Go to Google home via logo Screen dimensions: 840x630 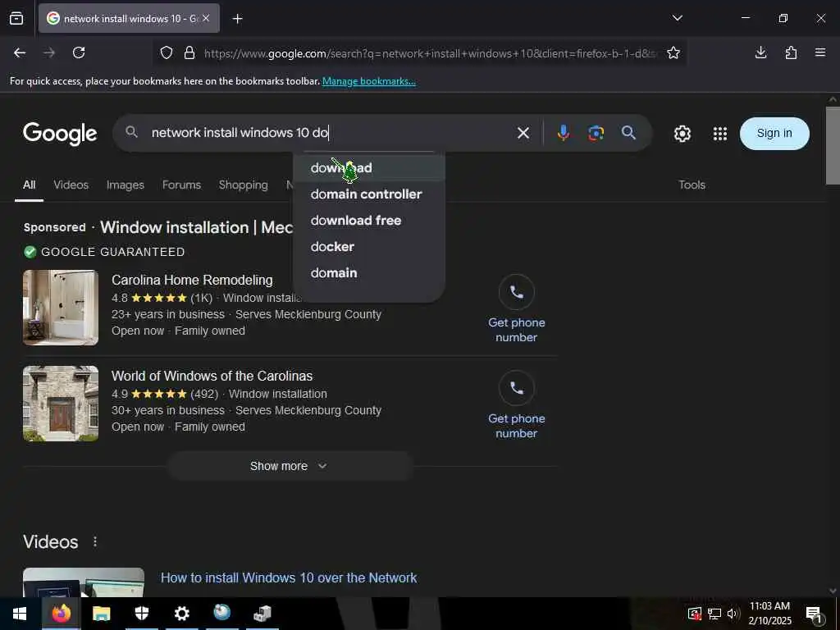point(60,134)
